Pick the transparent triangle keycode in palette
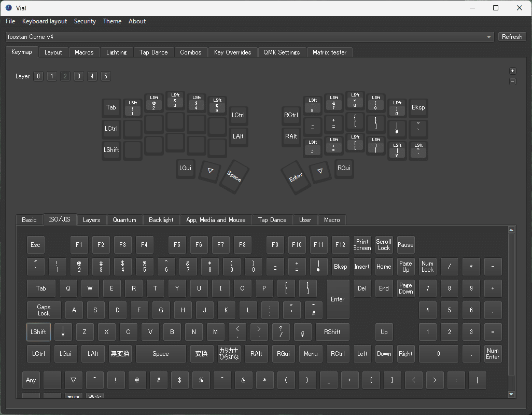532x415 pixels. tap(73, 380)
